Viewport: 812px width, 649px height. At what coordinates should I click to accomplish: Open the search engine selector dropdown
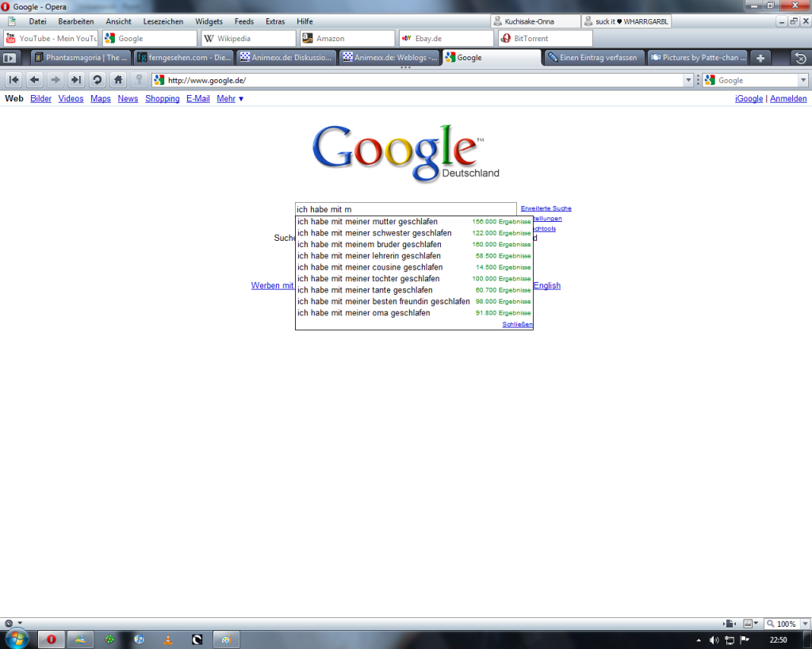(802, 80)
